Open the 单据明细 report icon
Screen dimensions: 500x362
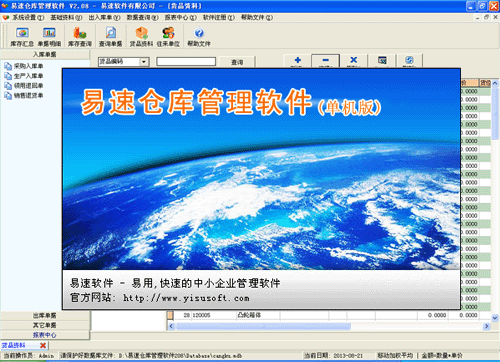coord(49,37)
